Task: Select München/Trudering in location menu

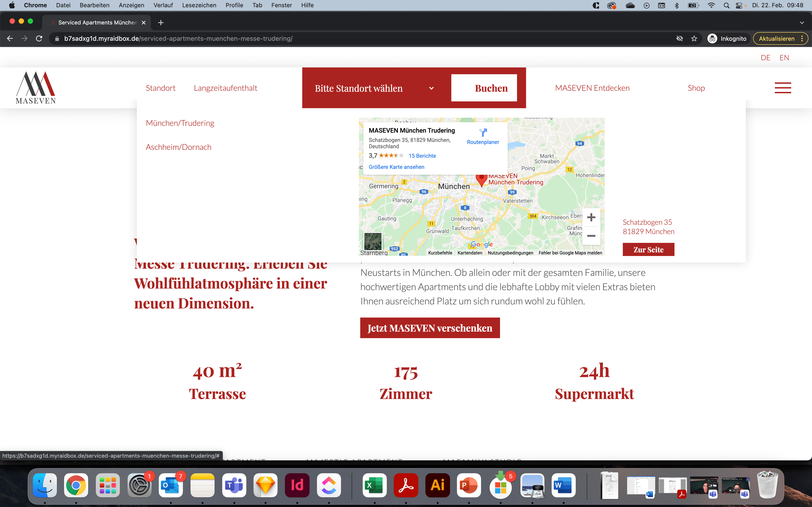Action: [180, 123]
